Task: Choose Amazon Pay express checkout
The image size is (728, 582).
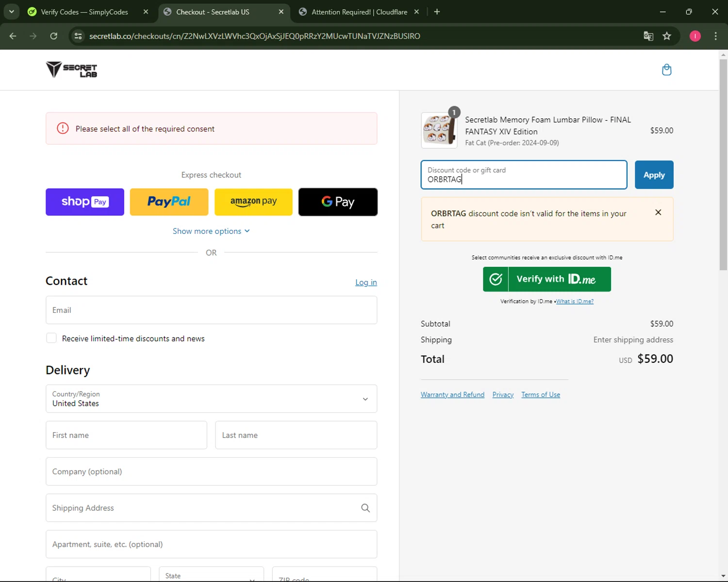Action: click(x=253, y=202)
